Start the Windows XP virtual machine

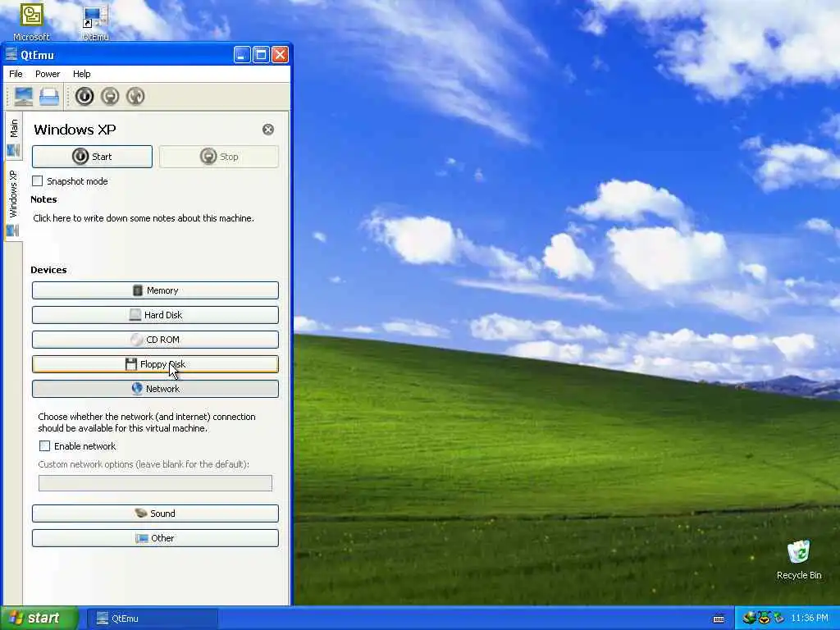click(92, 157)
